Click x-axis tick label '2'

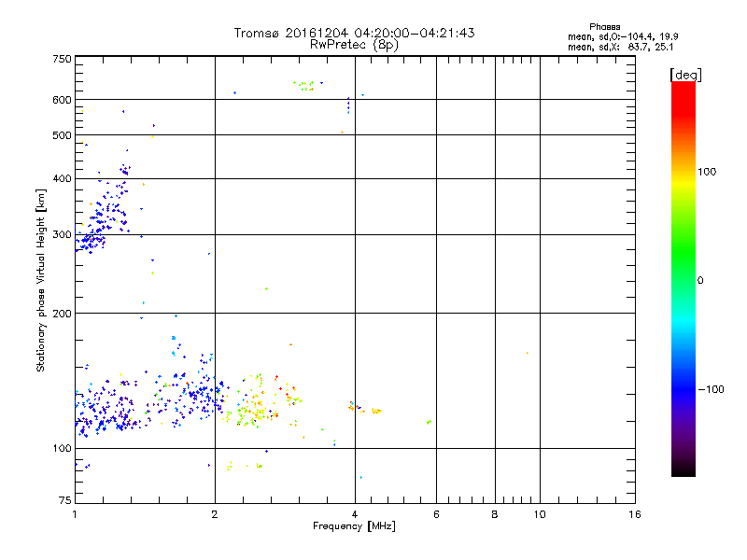pyautogui.click(x=215, y=514)
